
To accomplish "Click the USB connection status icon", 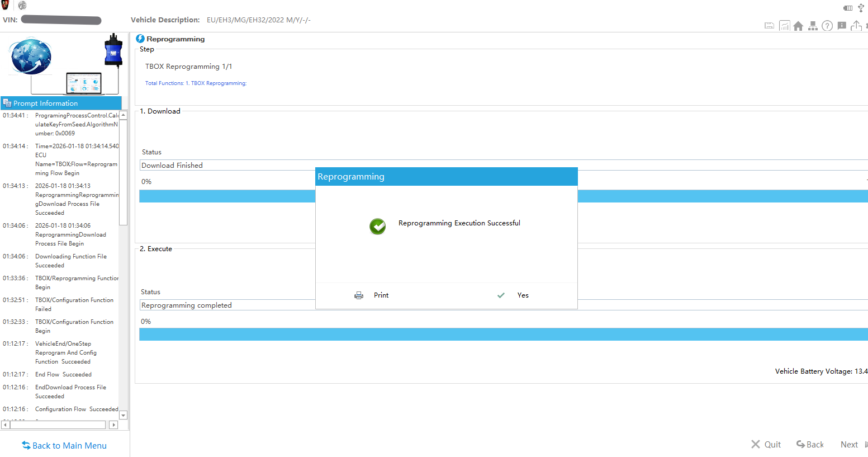I will 861,8.
